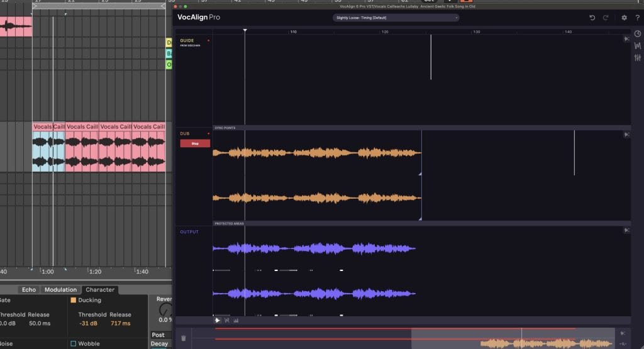This screenshot has width=644, height=349.
Task: Select the Character tab
Action: [100, 290]
